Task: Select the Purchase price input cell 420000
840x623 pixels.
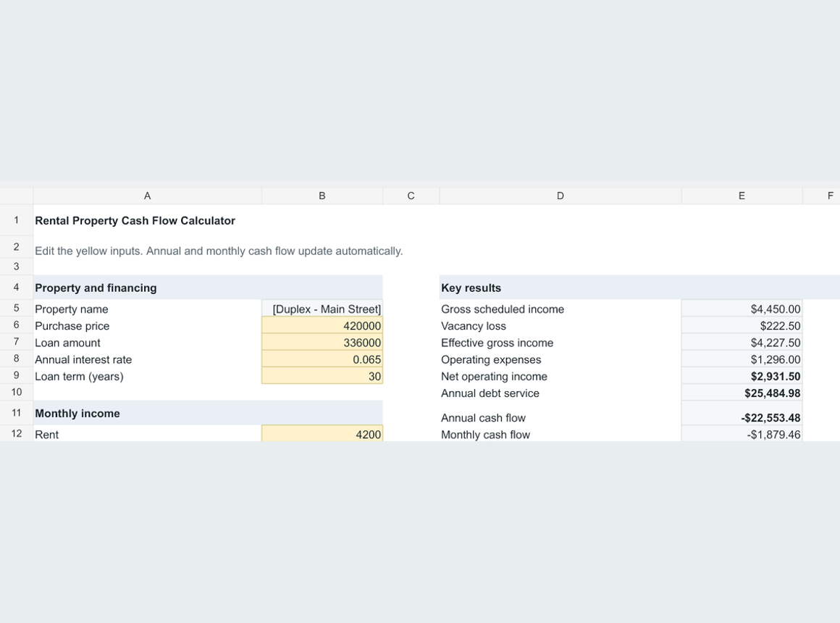Action: (x=322, y=325)
